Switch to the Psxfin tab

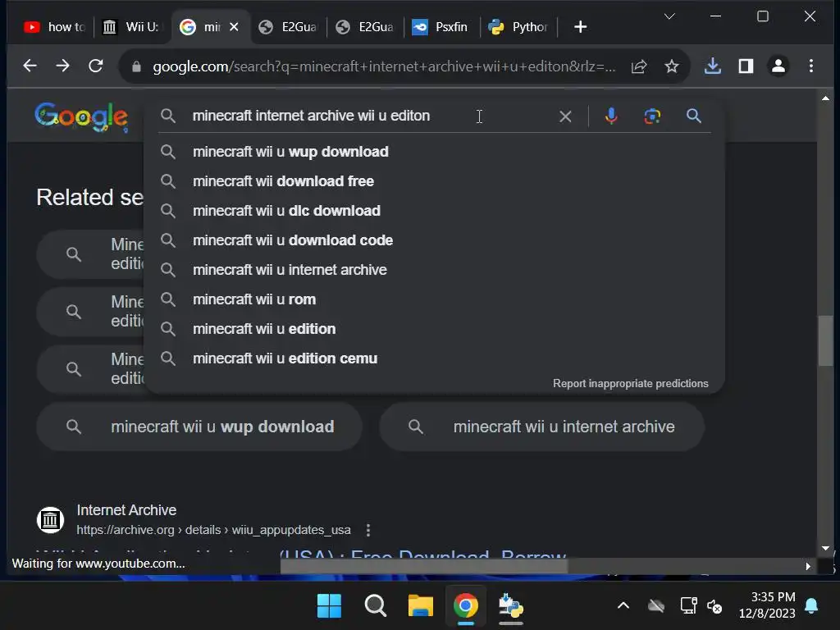tap(441, 27)
